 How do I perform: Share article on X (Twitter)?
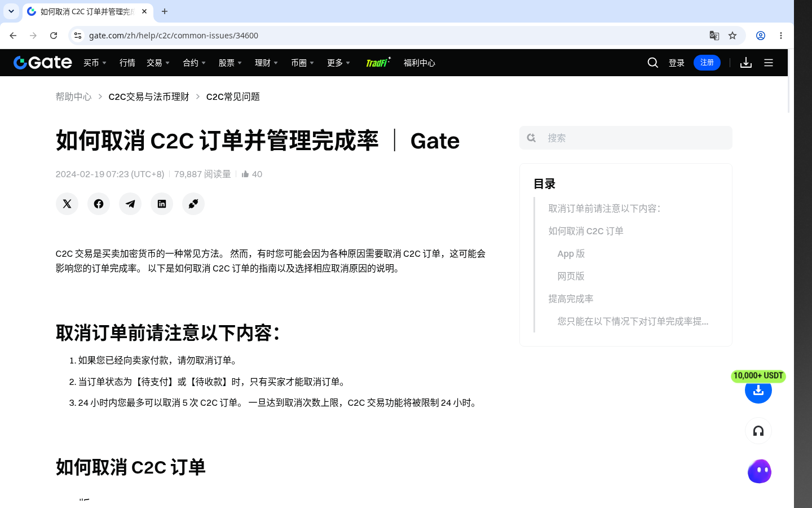[x=67, y=204]
